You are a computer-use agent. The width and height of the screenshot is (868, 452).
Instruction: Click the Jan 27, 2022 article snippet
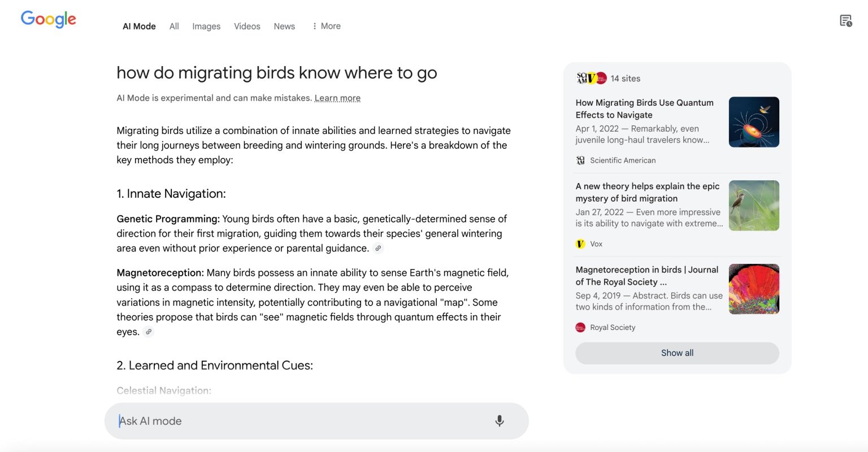point(649,218)
